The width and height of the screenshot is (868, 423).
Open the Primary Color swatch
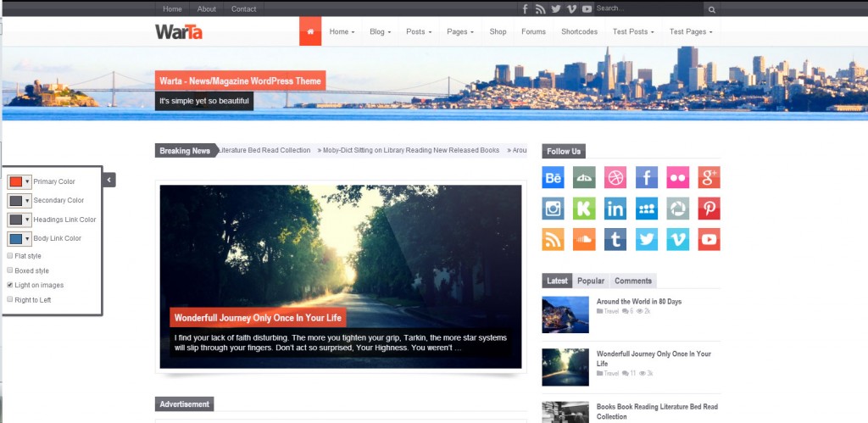point(19,181)
